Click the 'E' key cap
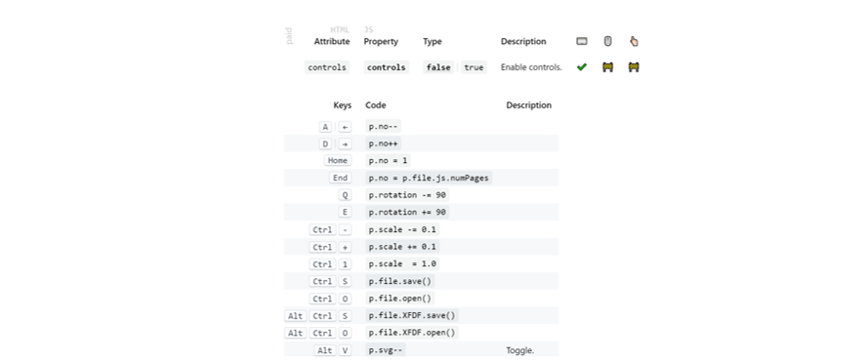868x360 pixels. [x=345, y=213]
